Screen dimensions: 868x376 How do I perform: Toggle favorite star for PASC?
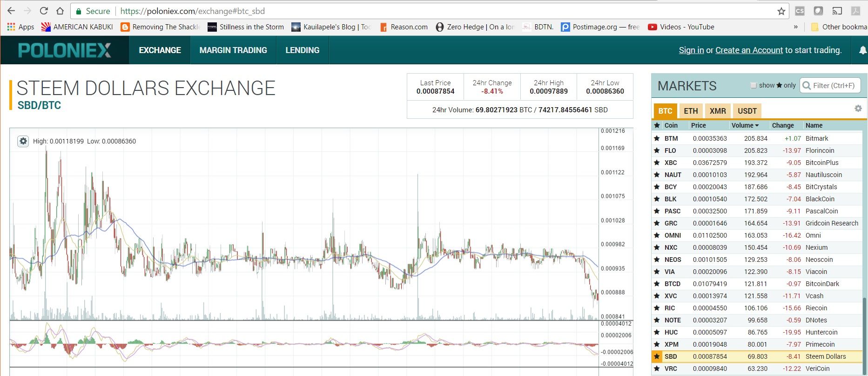coord(657,211)
